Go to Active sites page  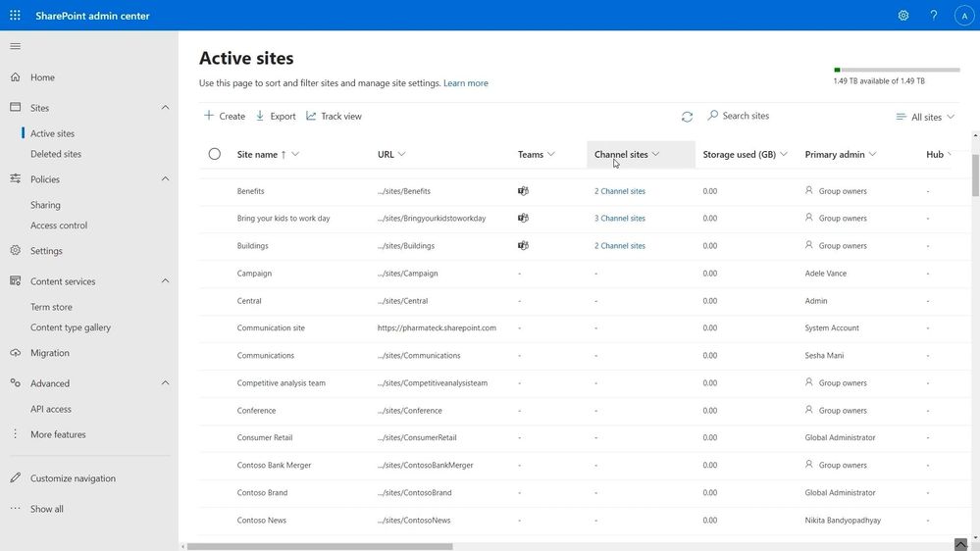(x=53, y=133)
